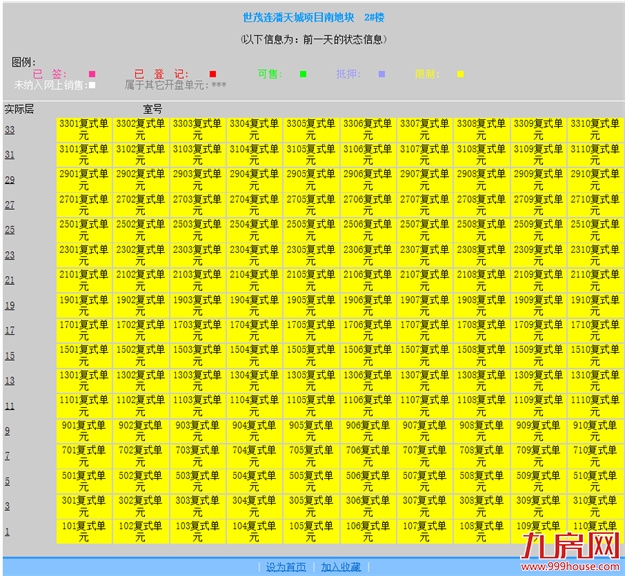The width and height of the screenshot is (625, 576).
Task: Open floor 1 link
Action: click(x=7, y=531)
